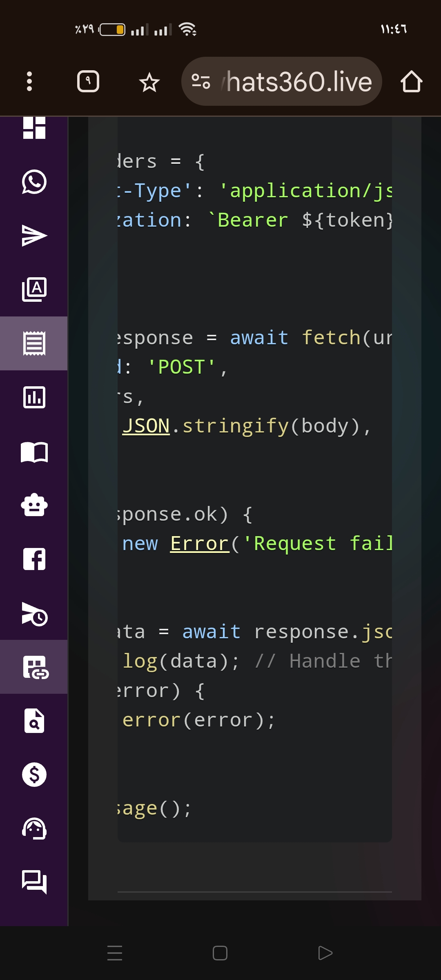Open the dashboard icon in sidebar
This screenshot has height=980, width=441.
pyautogui.click(x=34, y=128)
